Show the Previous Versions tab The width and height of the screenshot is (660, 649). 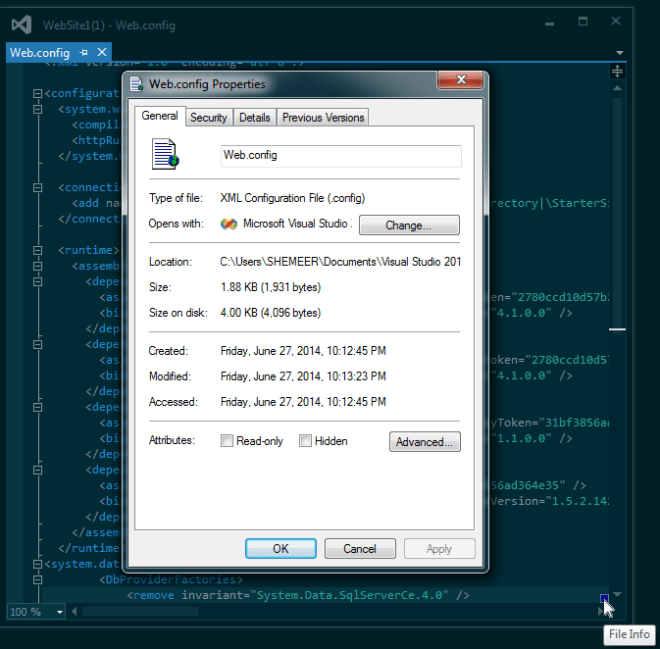[323, 117]
